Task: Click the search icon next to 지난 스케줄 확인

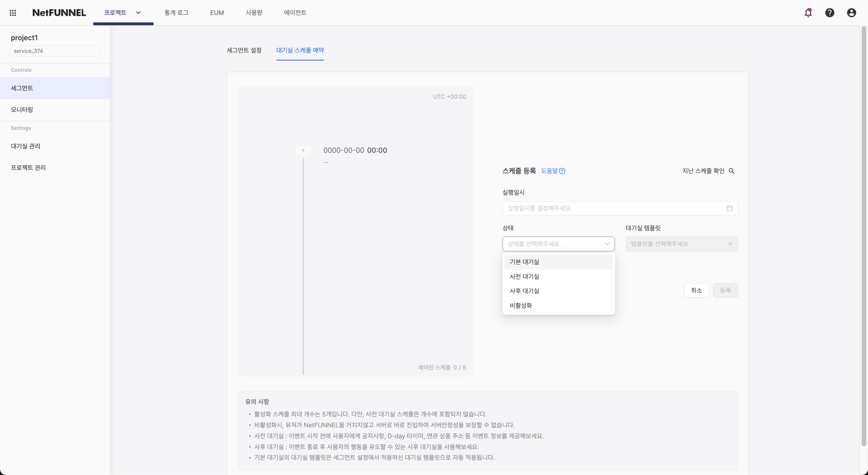Action: coord(732,171)
